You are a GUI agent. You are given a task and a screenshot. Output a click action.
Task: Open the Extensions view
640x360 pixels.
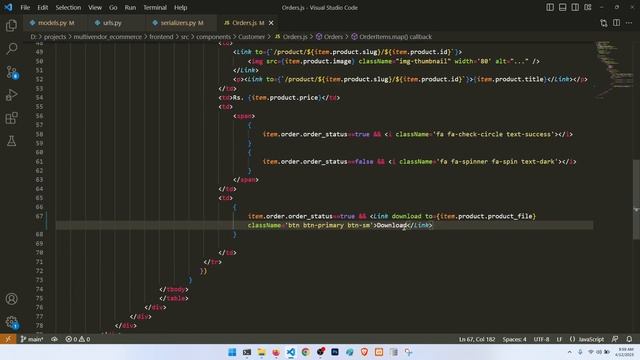click(11, 118)
